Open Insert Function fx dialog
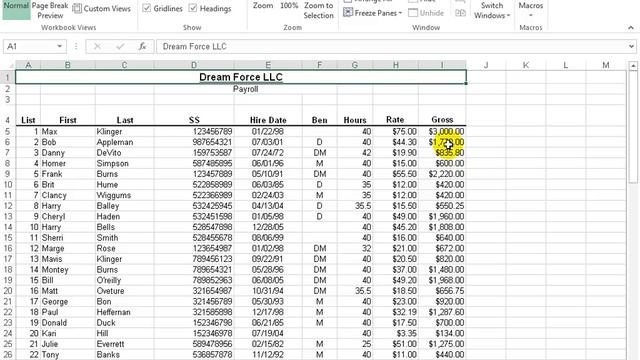 pos(142,47)
